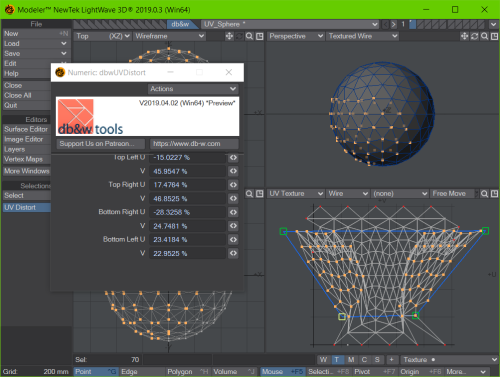Go to previous layer bank arrow
The width and height of the screenshot is (500, 377).
point(386,24)
